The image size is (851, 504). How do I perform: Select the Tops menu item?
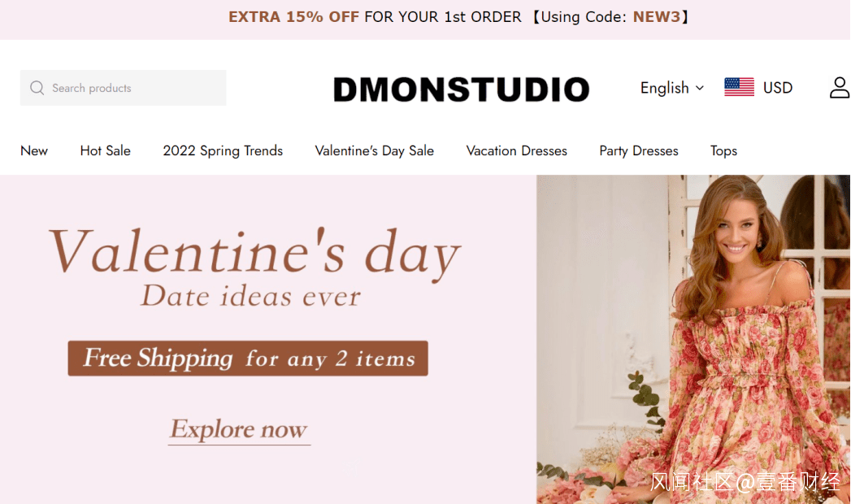(723, 151)
